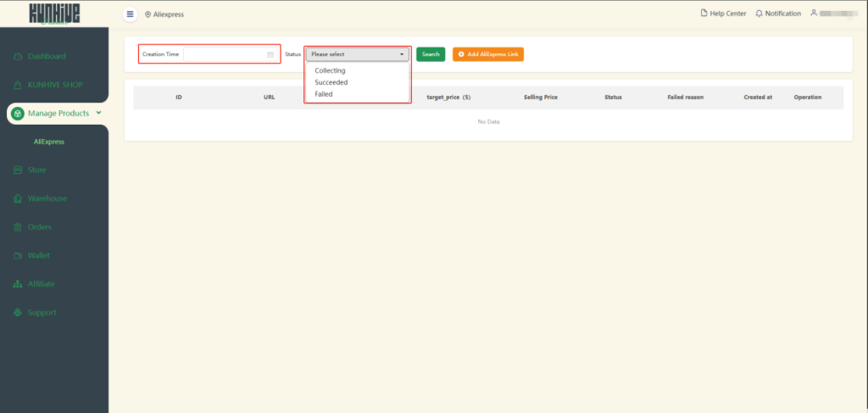Click the user profile icon

814,13
